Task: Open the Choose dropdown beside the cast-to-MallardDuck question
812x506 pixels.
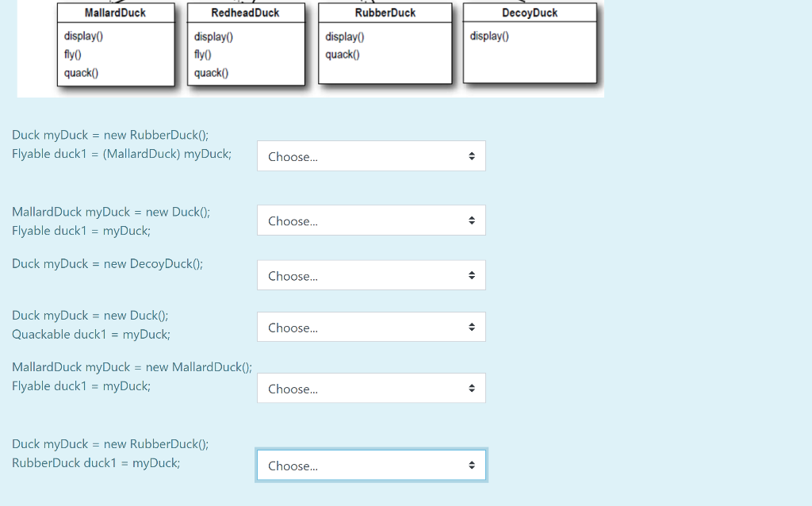Action: coord(370,155)
